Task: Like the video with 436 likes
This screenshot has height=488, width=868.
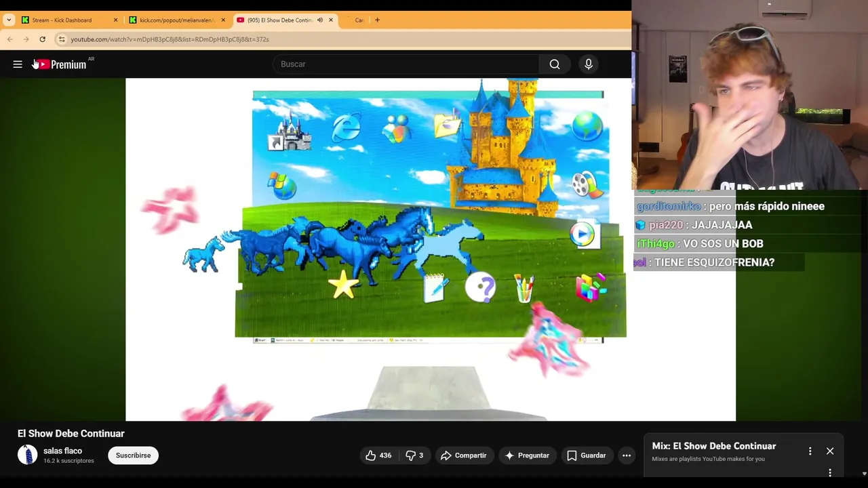Action: point(378,455)
